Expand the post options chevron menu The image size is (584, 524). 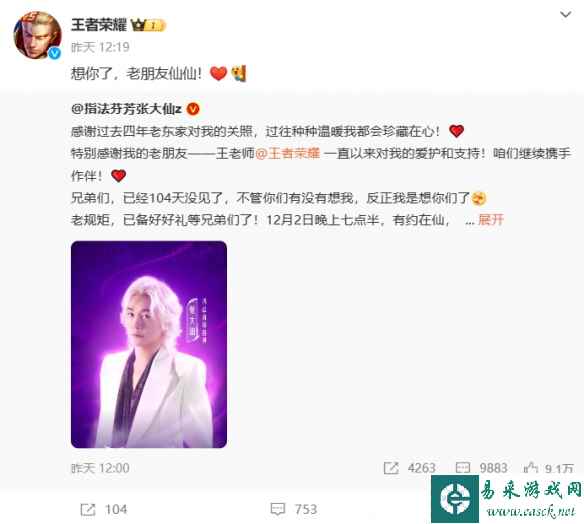[565, 15]
